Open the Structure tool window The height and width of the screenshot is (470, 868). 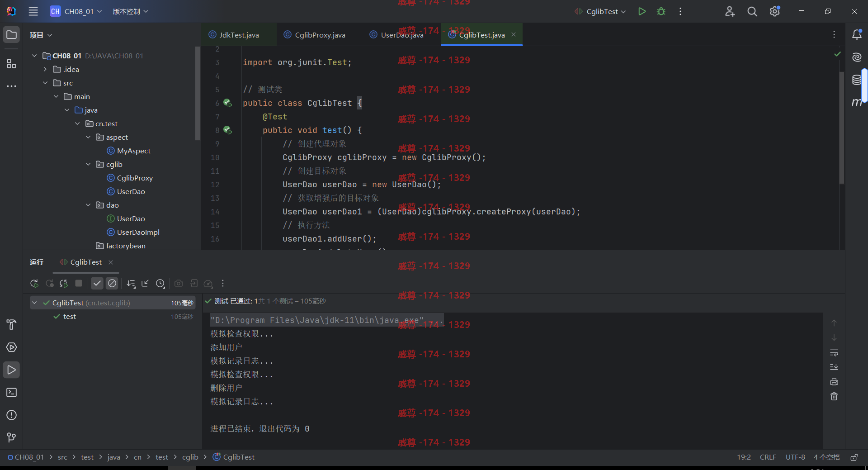click(11, 64)
